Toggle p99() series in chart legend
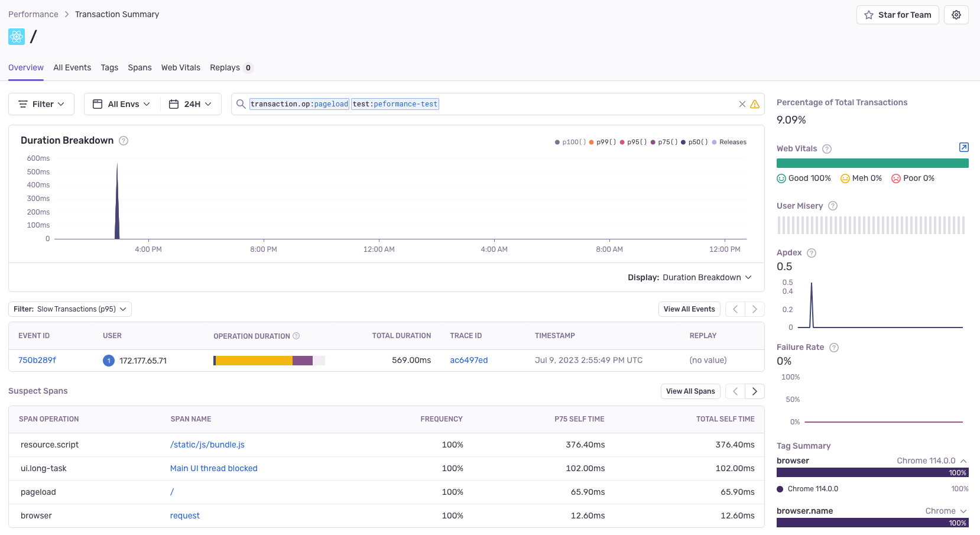 click(603, 142)
